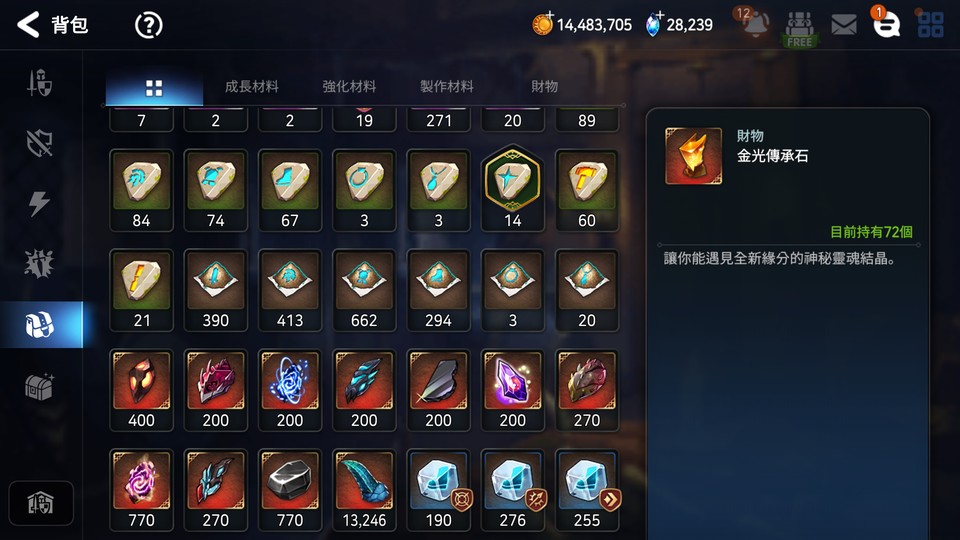Select the sword and shield sidebar icon

click(40, 83)
